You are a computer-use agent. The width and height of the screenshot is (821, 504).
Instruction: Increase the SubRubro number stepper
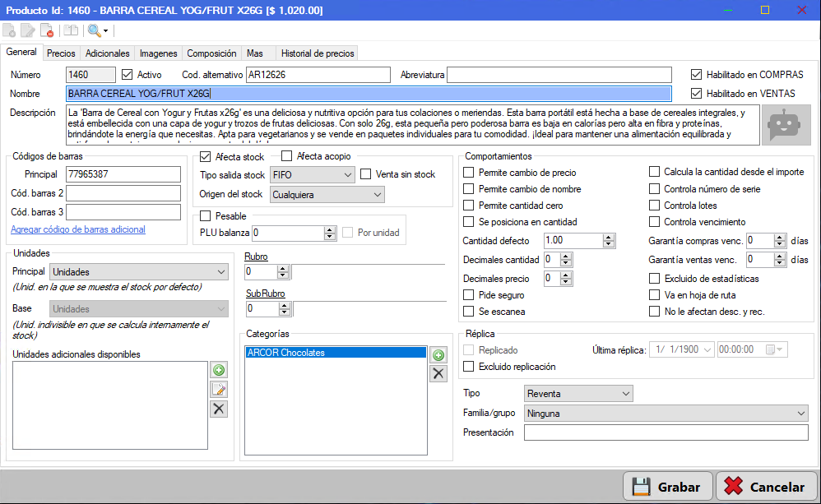tap(285, 306)
